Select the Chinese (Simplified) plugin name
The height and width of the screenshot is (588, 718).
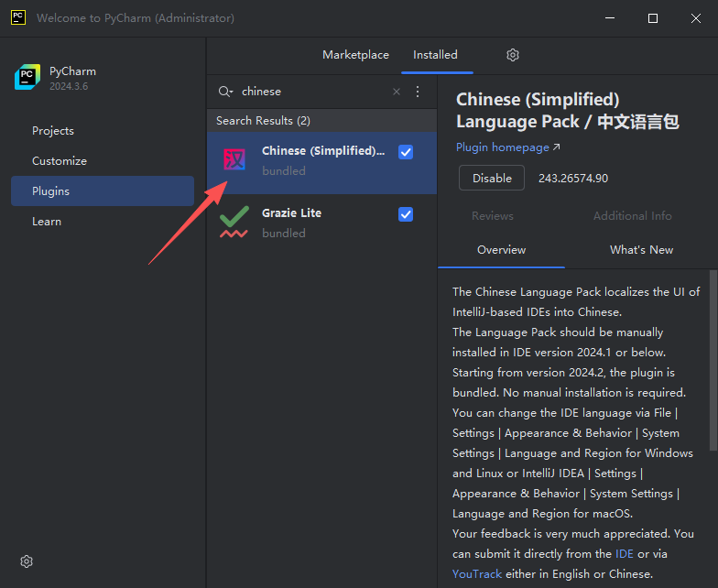[323, 150]
